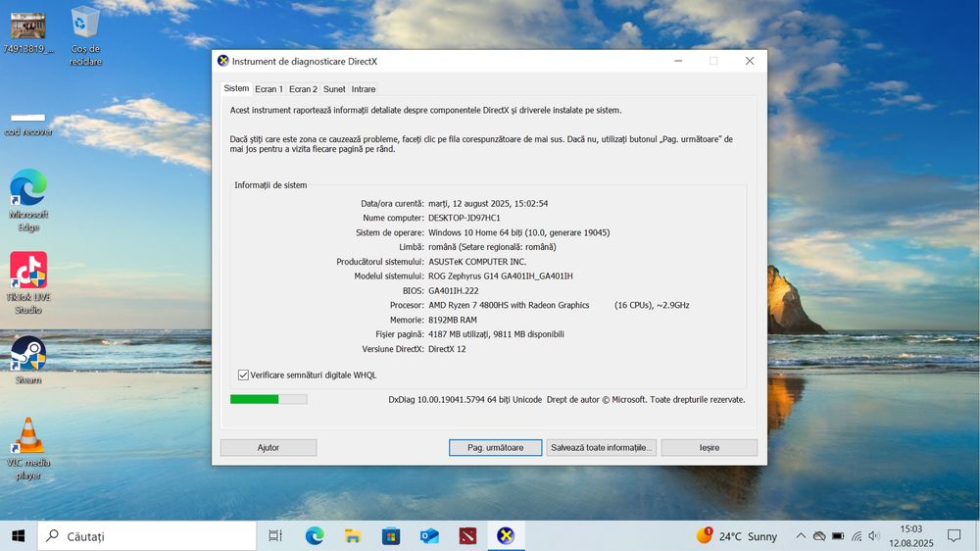Click Salvează toate informațiile button

click(602, 448)
